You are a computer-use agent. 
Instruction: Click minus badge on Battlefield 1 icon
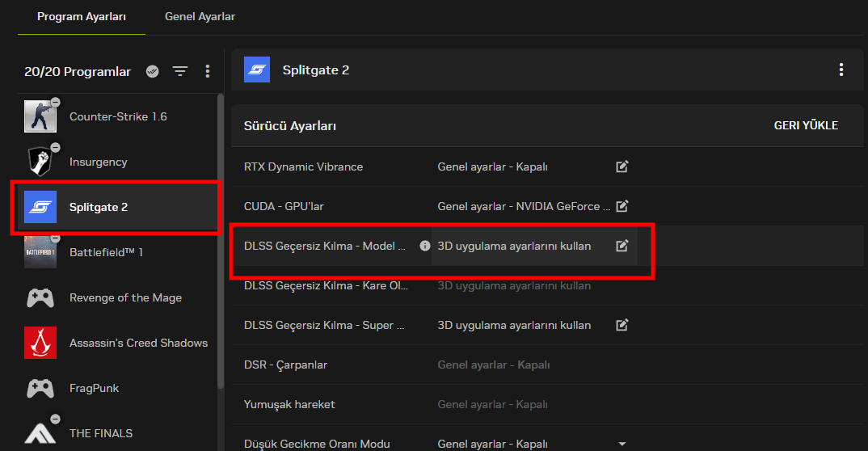point(55,238)
